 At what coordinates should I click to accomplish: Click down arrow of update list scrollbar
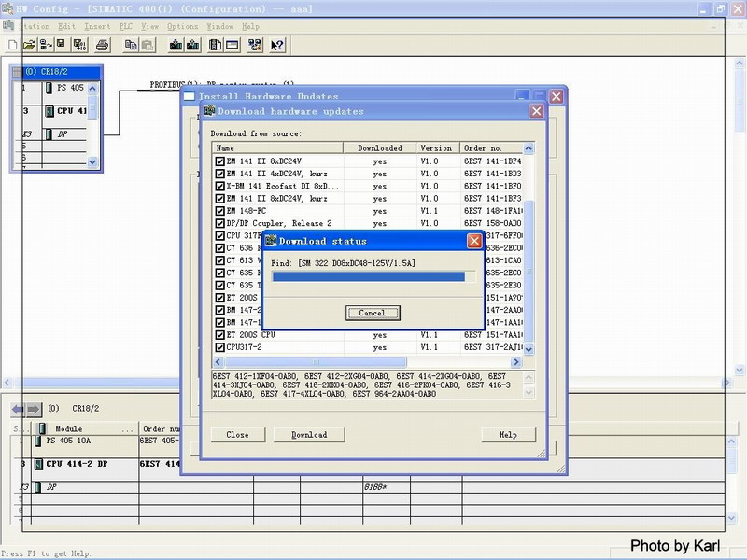click(529, 349)
